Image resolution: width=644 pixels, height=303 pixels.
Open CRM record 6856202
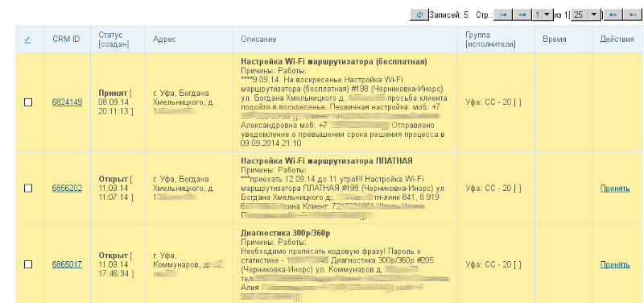pyautogui.click(x=67, y=189)
